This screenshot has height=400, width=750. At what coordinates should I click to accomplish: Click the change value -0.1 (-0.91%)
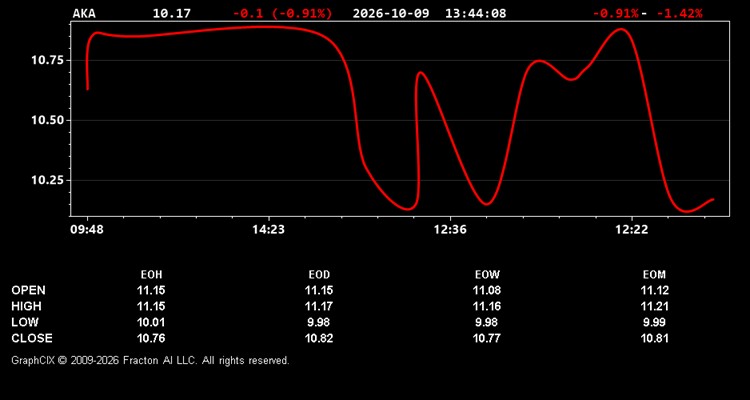[282, 13]
